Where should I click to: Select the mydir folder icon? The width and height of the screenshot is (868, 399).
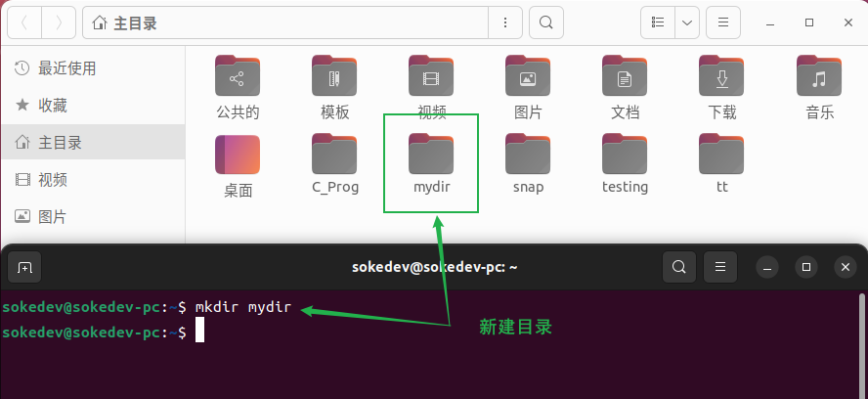point(431,154)
